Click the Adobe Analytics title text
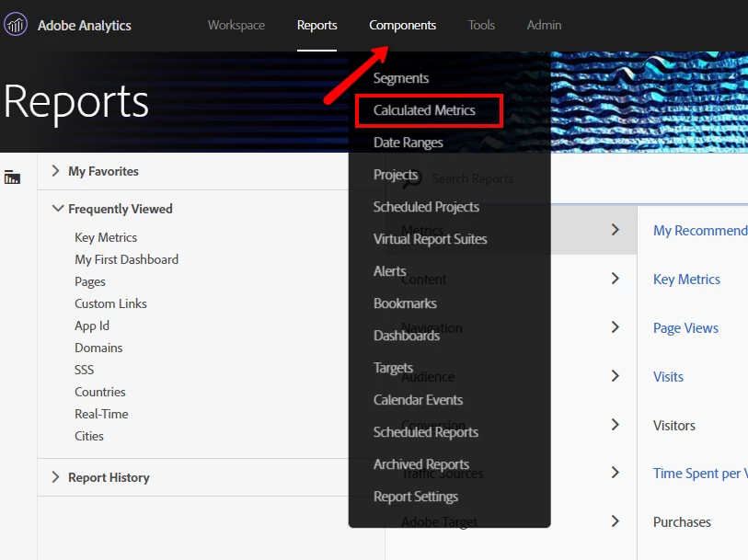This screenshot has width=748, height=560. point(84,25)
